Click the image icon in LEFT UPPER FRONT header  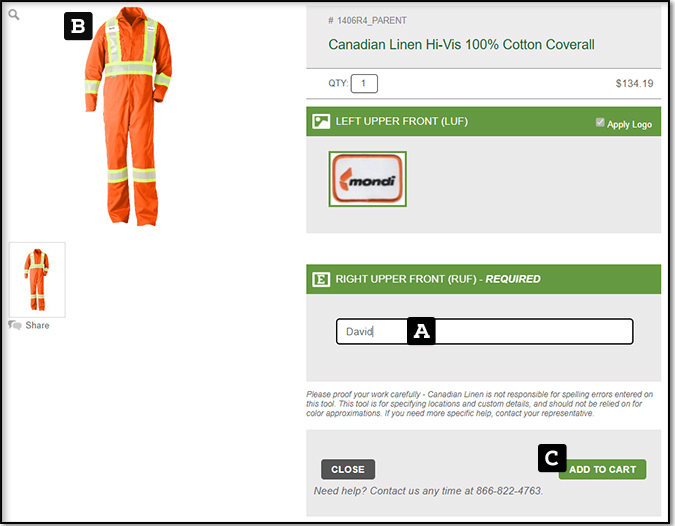coord(321,122)
